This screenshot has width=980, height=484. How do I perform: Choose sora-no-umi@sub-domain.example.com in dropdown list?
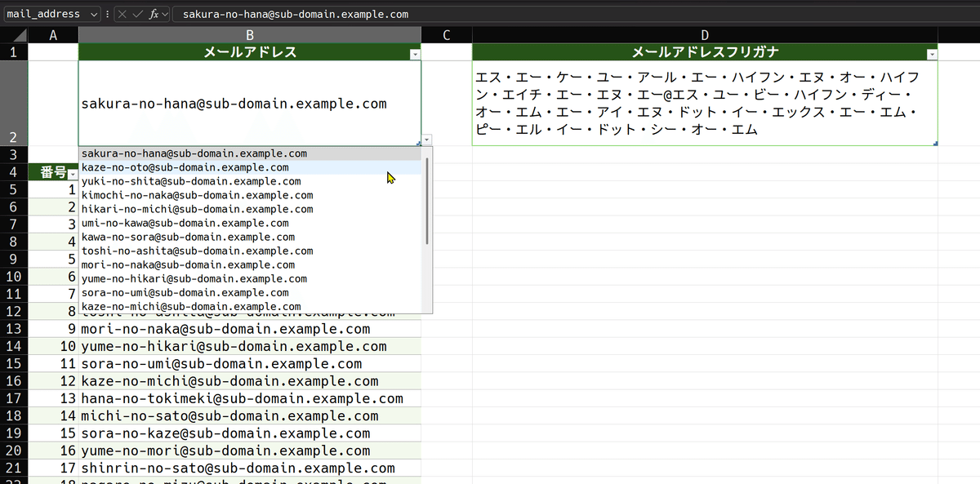coord(251,292)
